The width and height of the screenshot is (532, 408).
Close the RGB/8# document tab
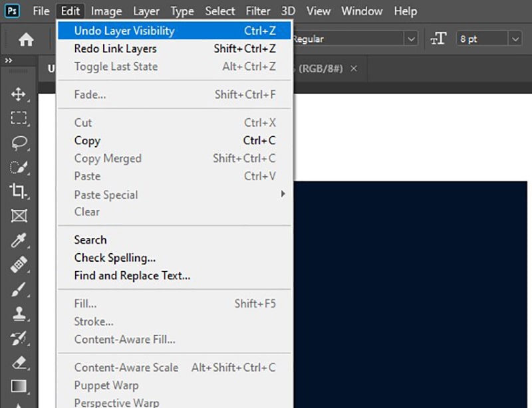353,68
